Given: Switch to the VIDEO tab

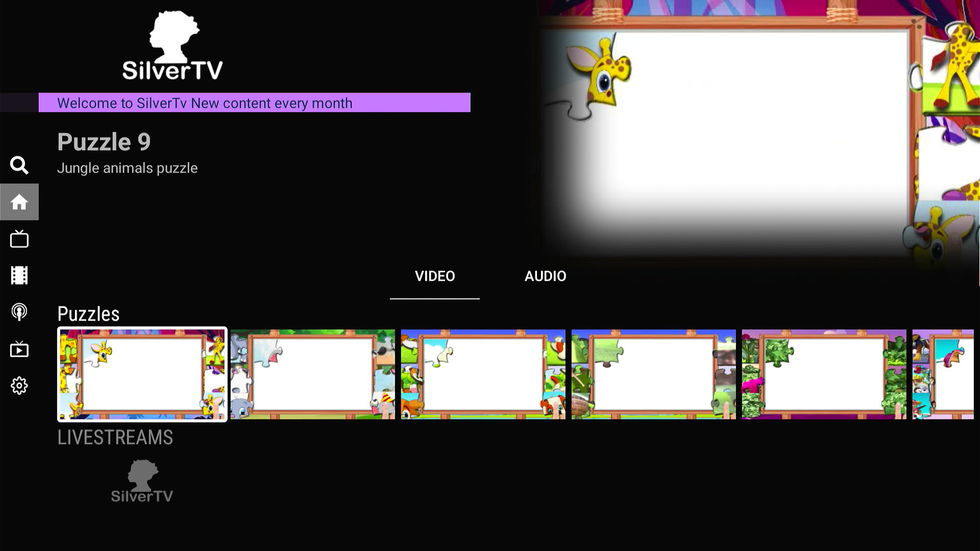Looking at the screenshot, I should click(x=434, y=276).
